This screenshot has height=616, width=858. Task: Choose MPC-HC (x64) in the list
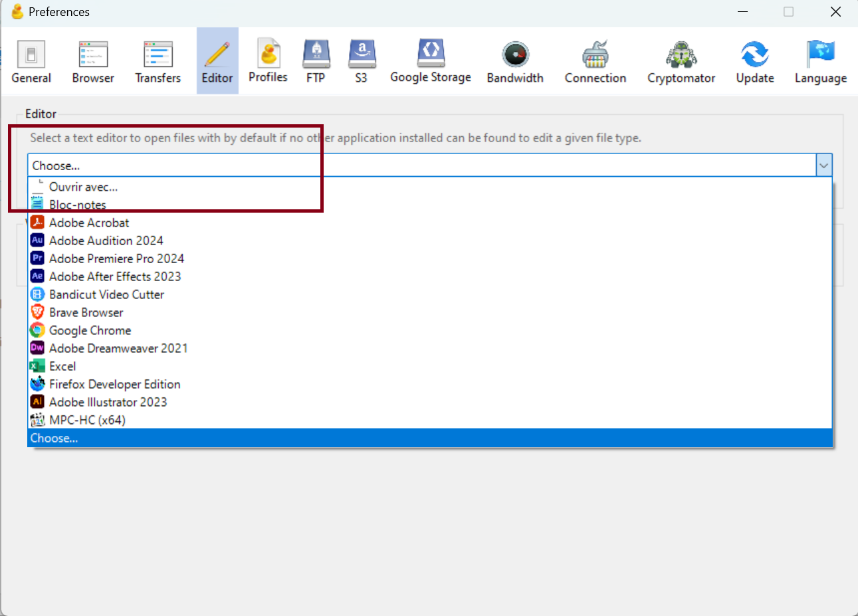click(x=430, y=420)
